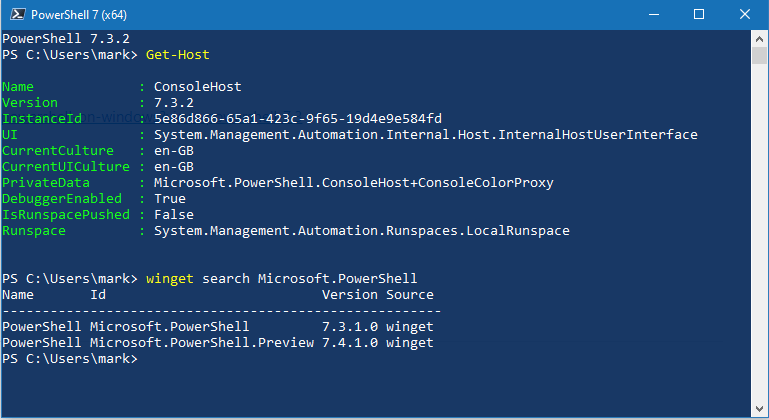Click the 'Get-Host' command text
769x420 pixels.
point(178,54)
